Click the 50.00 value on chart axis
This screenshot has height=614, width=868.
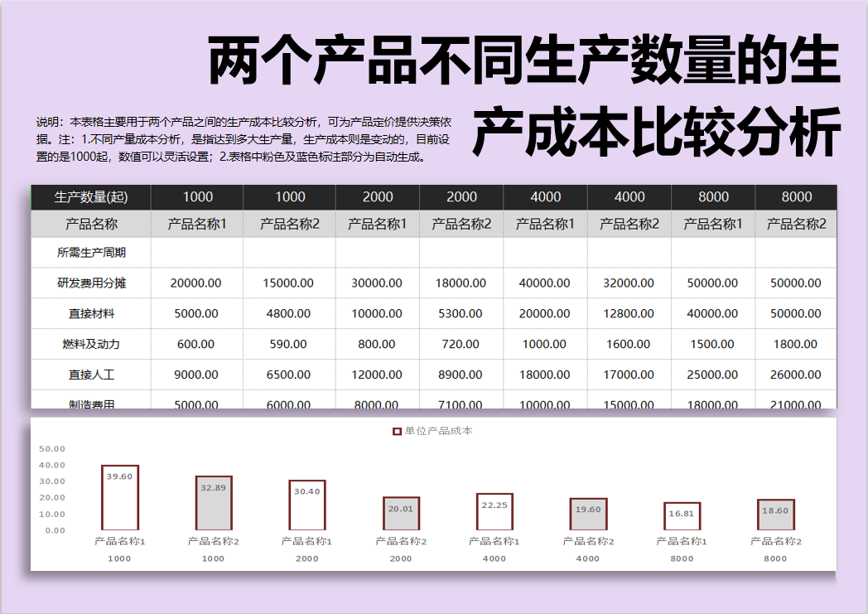tap(52, 449)
